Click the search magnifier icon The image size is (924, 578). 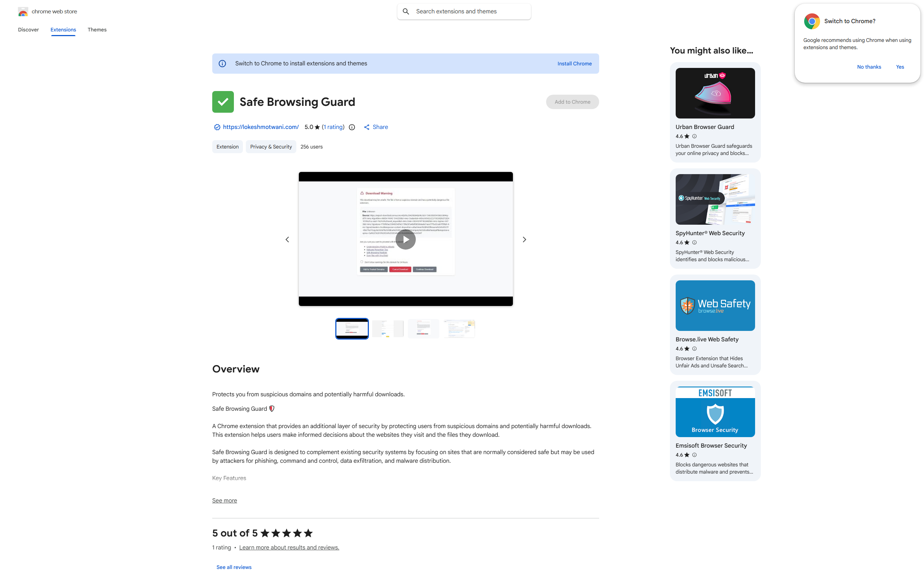(x=406, y=12)
